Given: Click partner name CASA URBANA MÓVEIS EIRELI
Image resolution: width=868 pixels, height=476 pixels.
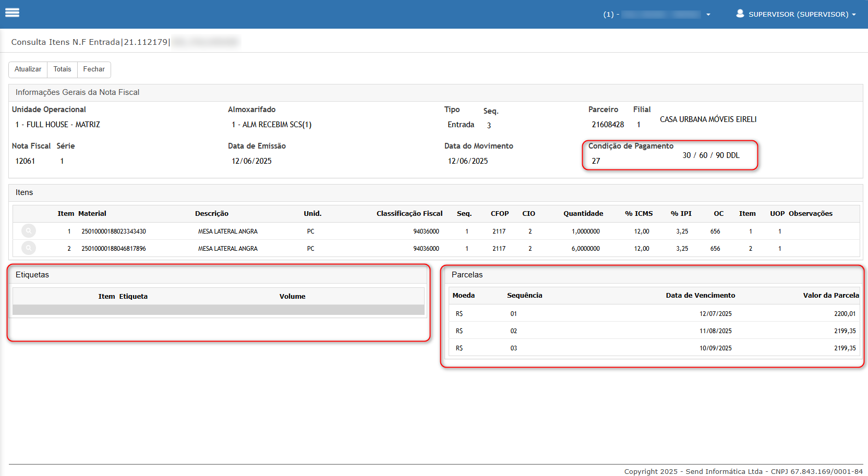Looking at the screenshot, I should point(708,119).
